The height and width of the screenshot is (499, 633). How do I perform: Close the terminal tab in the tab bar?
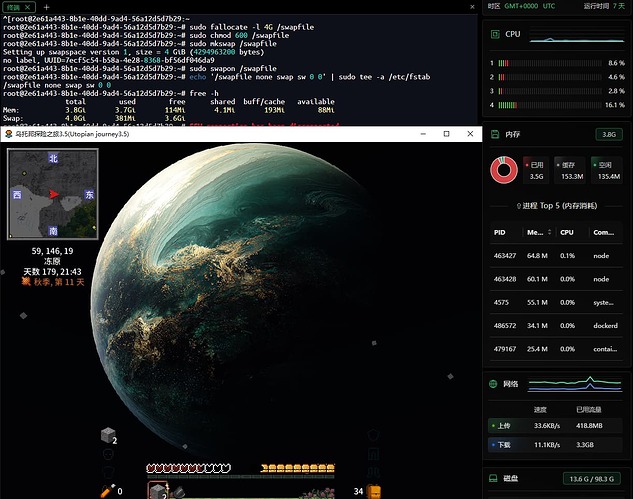pyautogui.click(x=27, y=7)
